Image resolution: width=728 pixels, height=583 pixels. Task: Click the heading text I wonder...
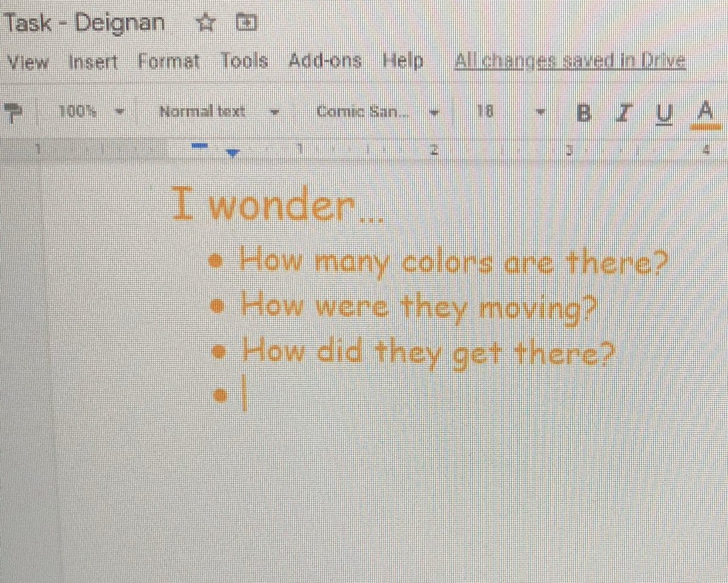(x=277, y=204)
